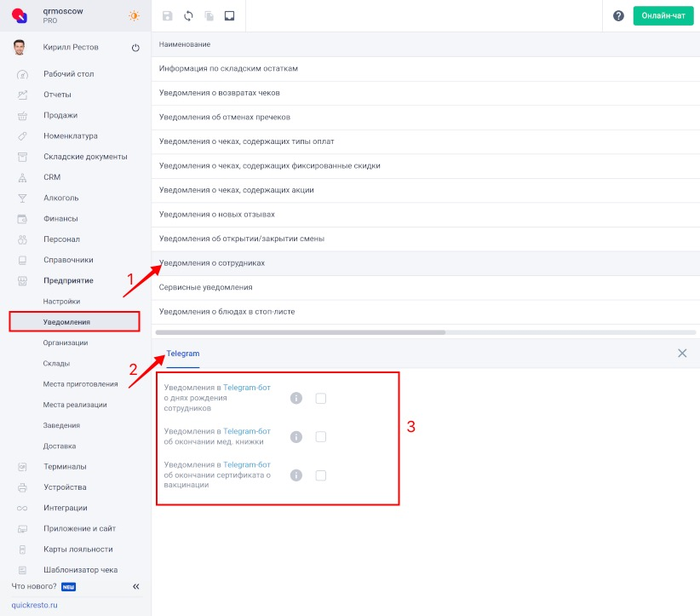Click the save floppy disk icon
The width and height of the screenshot is (700, 616).
[x=168, y=16]
